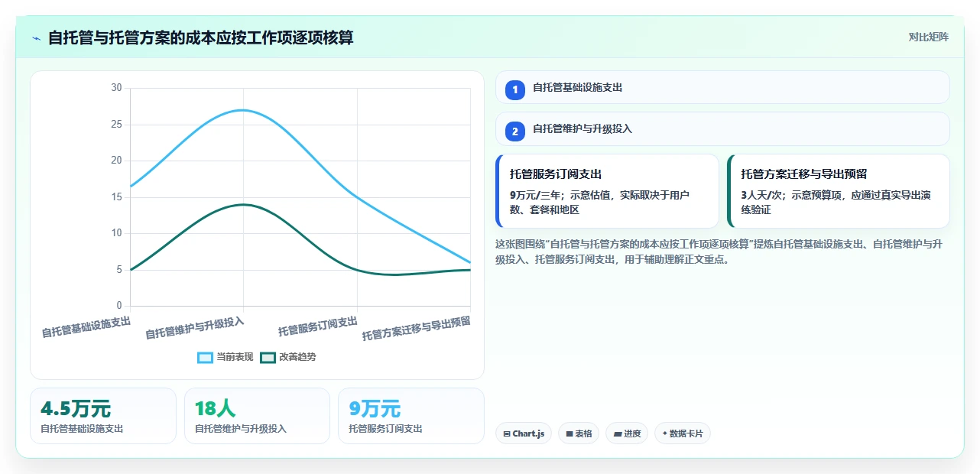Click the number 1 badge icon
The image size is (980, 474).
coord(515,89)
